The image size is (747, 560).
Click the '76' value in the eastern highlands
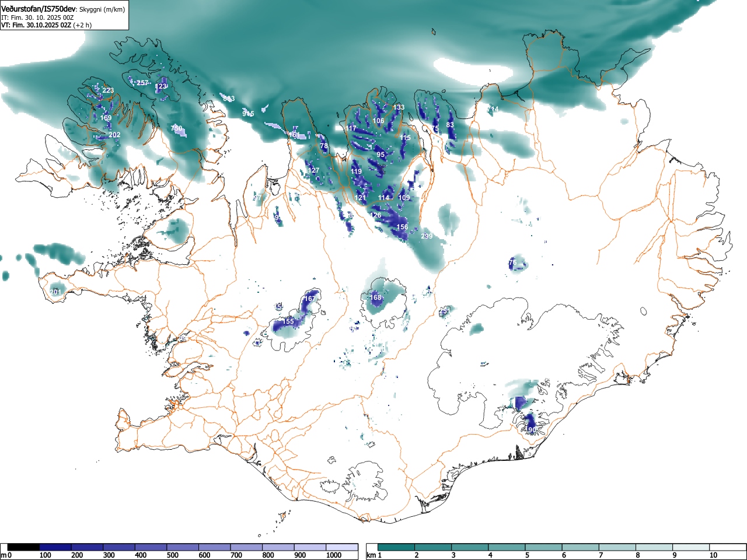click(513, 262)
